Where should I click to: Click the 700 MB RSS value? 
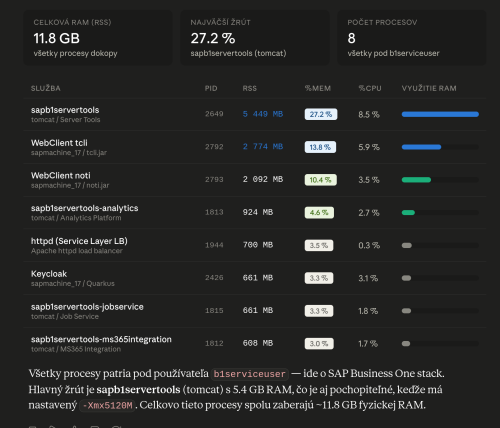click(258, 245)
